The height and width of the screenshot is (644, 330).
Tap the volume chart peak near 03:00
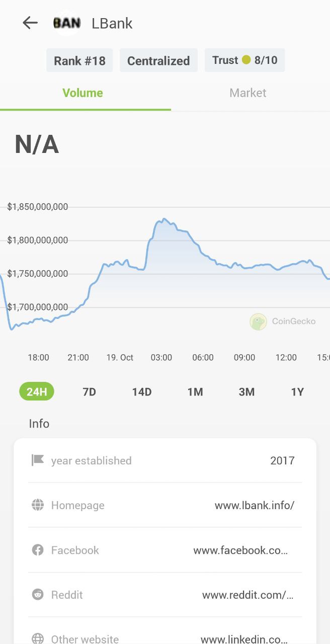click(x=163, y=220)
